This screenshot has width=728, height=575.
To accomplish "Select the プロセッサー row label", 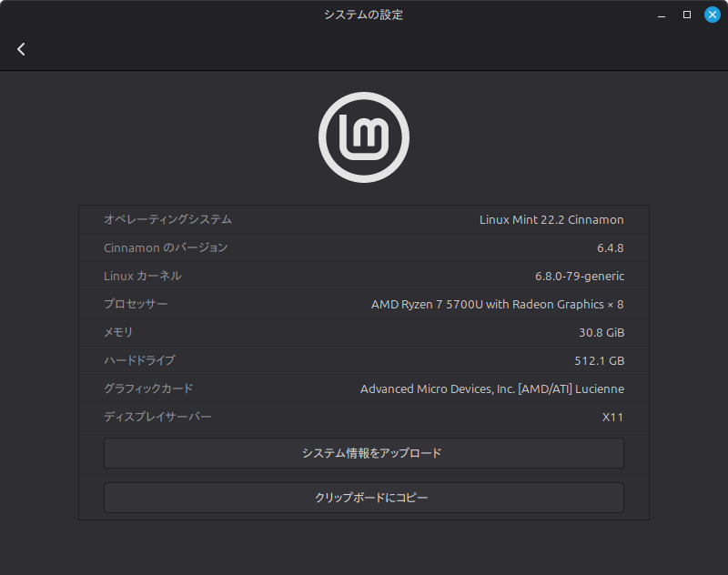I will click(x=136, y=304).
